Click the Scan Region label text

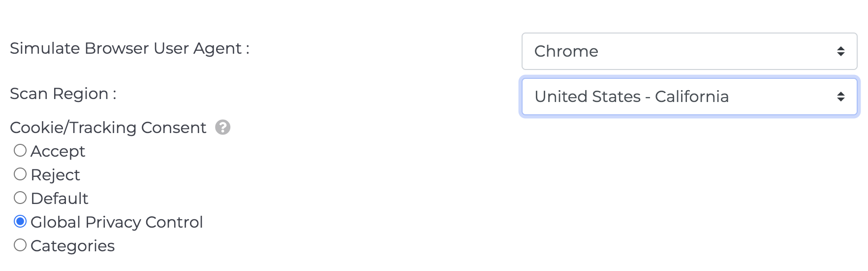[x=63, y=94]
